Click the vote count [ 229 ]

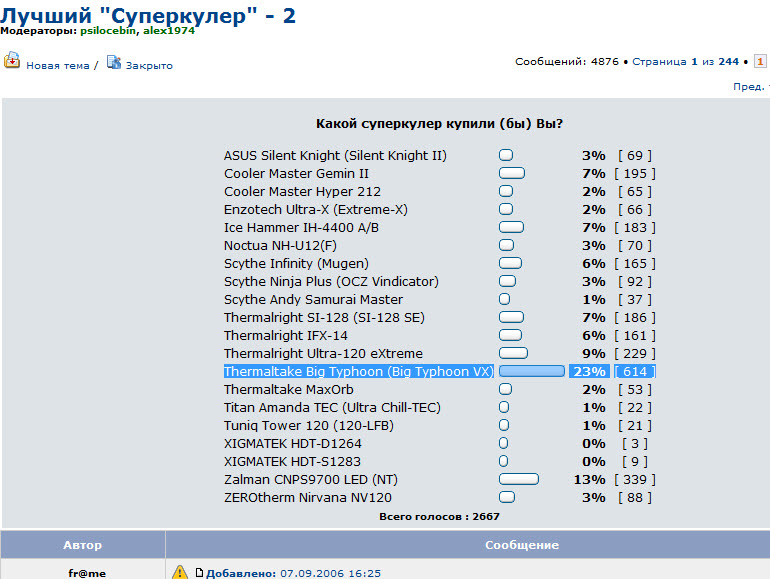635,354
